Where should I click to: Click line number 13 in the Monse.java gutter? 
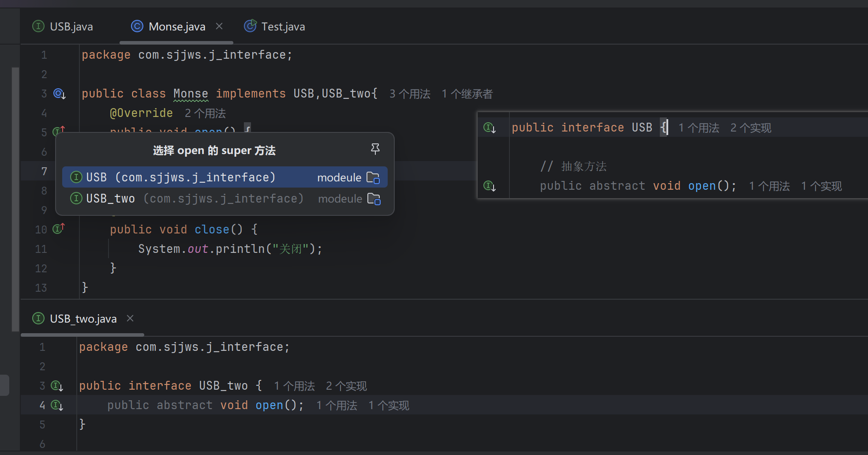tap(41, 288)
